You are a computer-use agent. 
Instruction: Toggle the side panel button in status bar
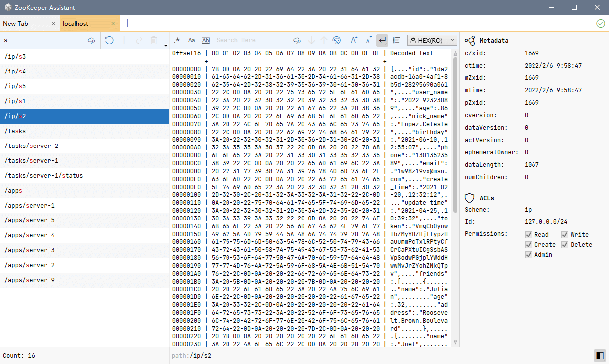tap(600, 356)
